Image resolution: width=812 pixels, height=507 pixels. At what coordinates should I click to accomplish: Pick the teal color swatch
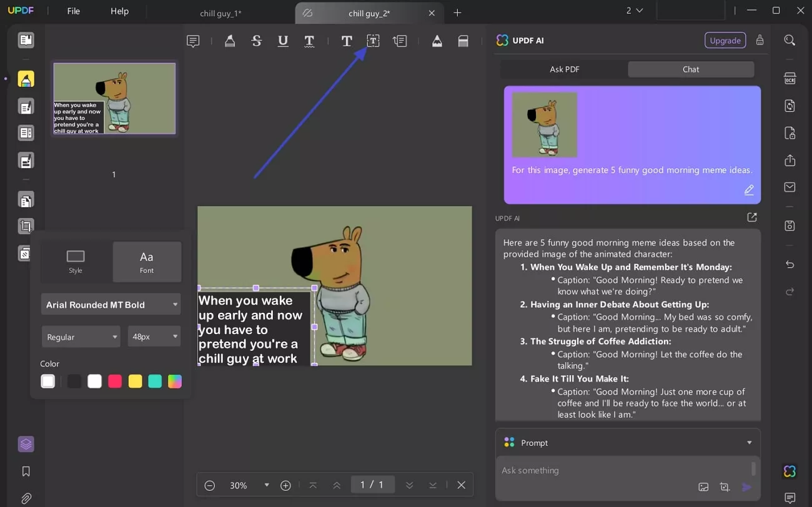[155, 381]
